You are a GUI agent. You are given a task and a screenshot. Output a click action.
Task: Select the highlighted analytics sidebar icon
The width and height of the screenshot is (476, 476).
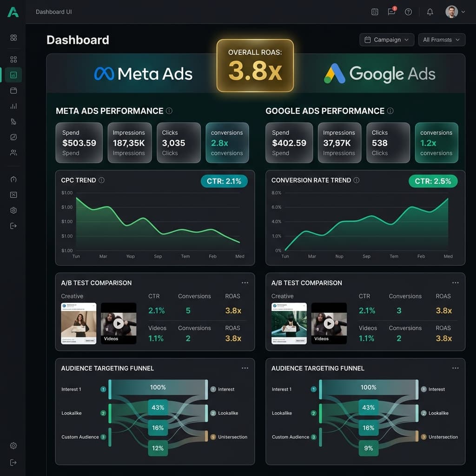click(x=13, y=75)
